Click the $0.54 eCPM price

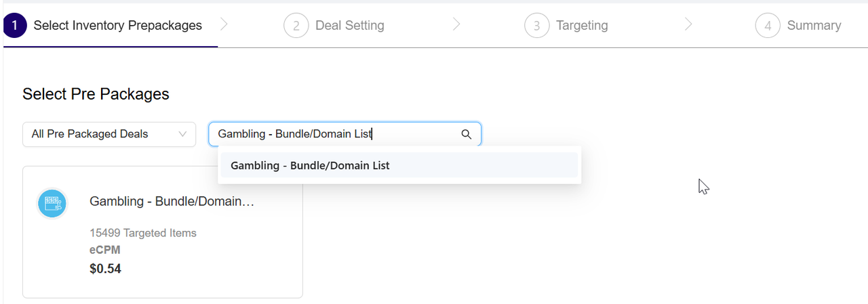[x=105, y=269]
